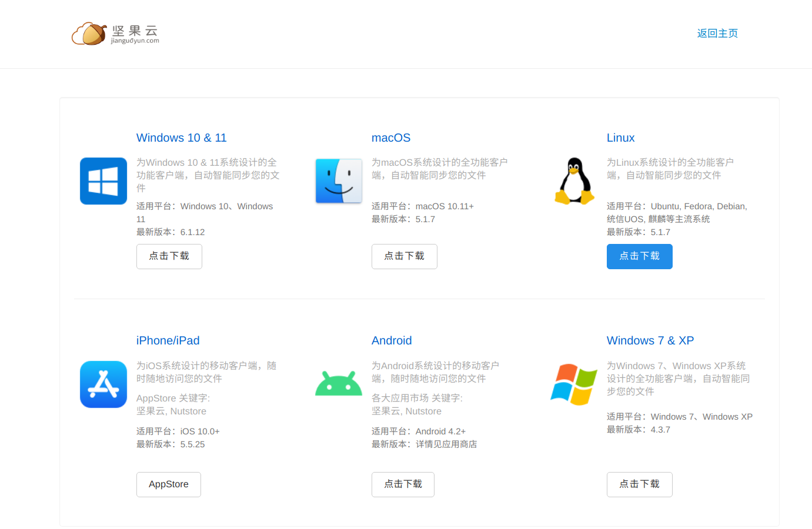
Task: Download the Windows 10 & 11 client
Action: (169, 256)
